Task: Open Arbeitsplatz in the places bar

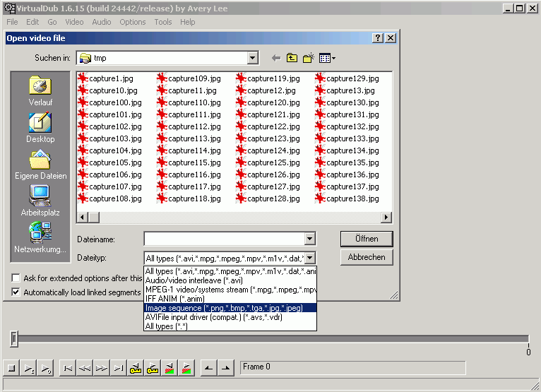Action: tap(40, 201)
